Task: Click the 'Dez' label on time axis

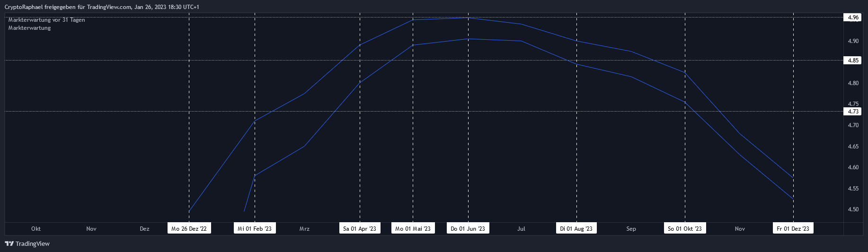Action: [x=144, y=229]
